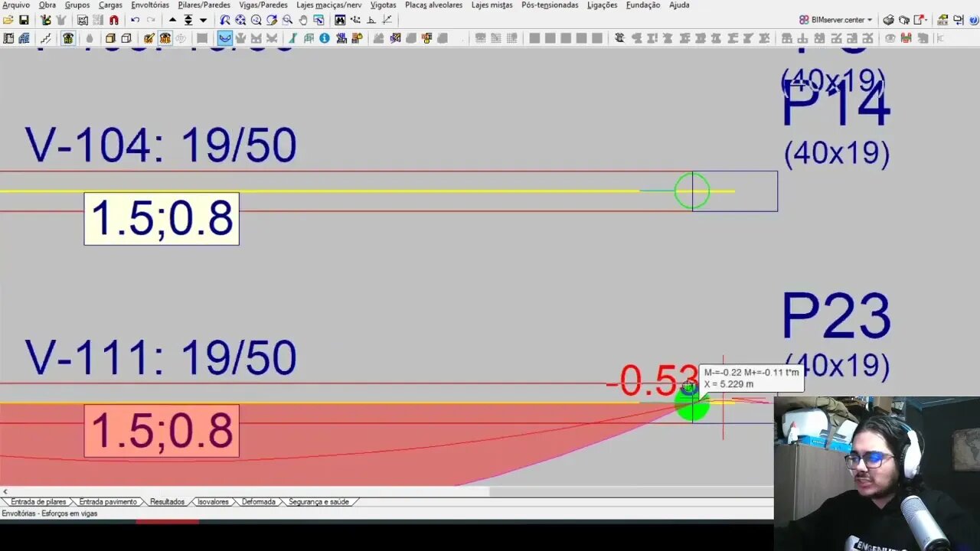This screenshot has width=980, height=551.
Task: Click the scroll-left arrow of horizontal scrollbar
Action: [5, 491]
